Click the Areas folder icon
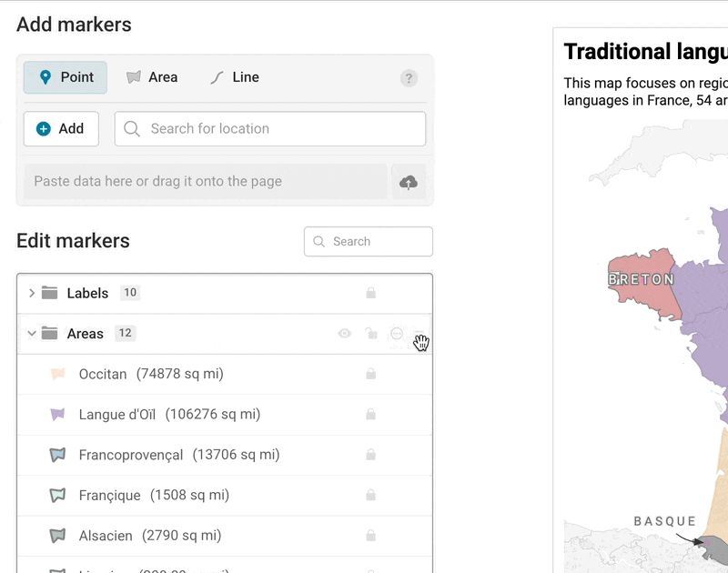This screenshot has height=573, width=728. [50, 333]
